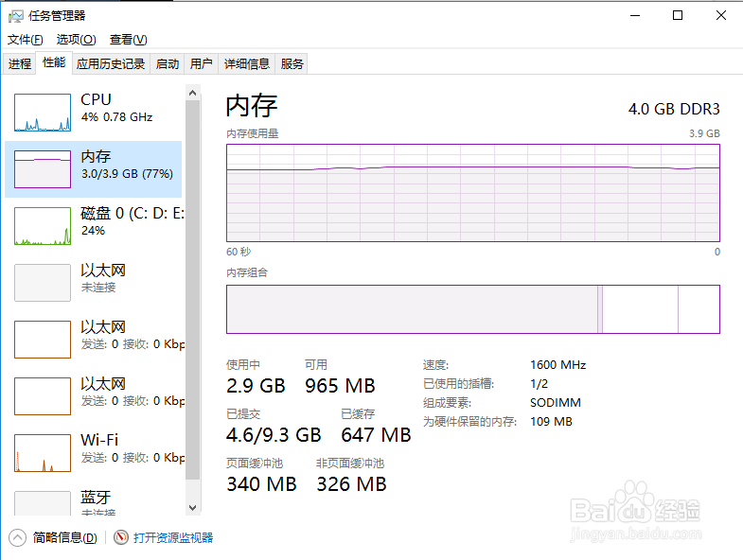Select the 蓝牙 Bluetooth entry

(x=94, y=503)
